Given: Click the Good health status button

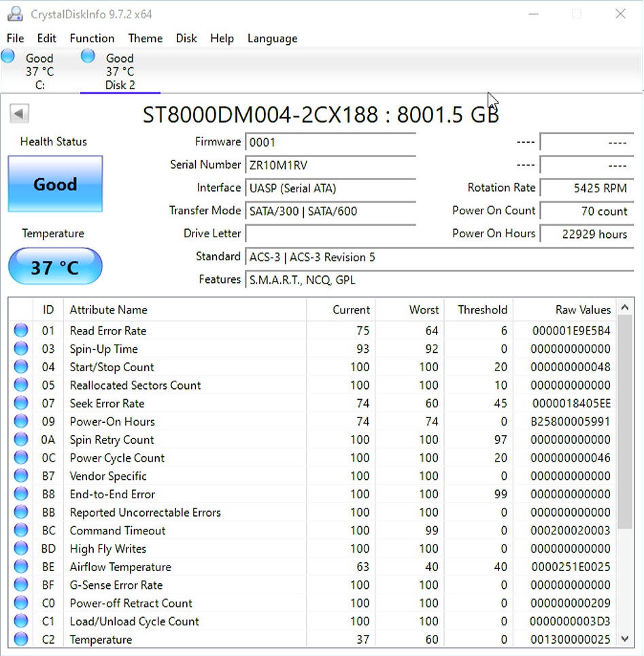Looking at the screenshot, I should point(55,184).
